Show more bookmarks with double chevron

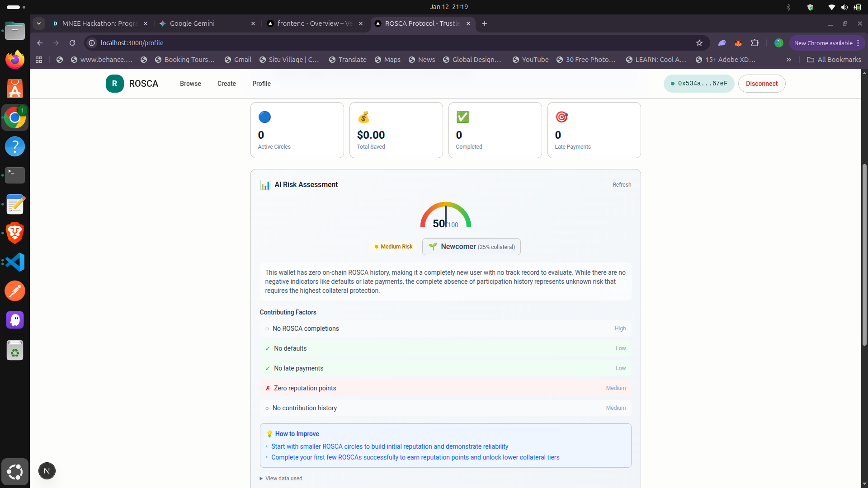[788, 60]
